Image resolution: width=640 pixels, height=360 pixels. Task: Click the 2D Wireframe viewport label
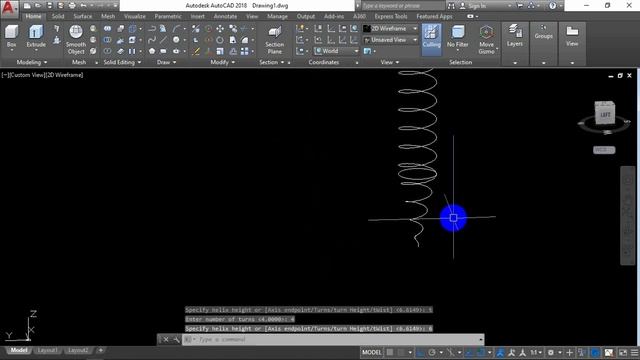(63, 75)
